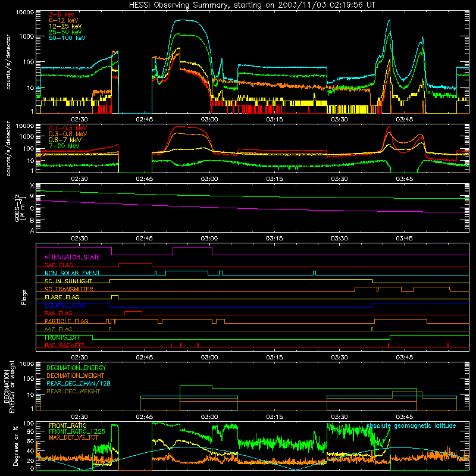Select the ATTENUATOR_STATE flag label
476x476 pixels.
72,257
